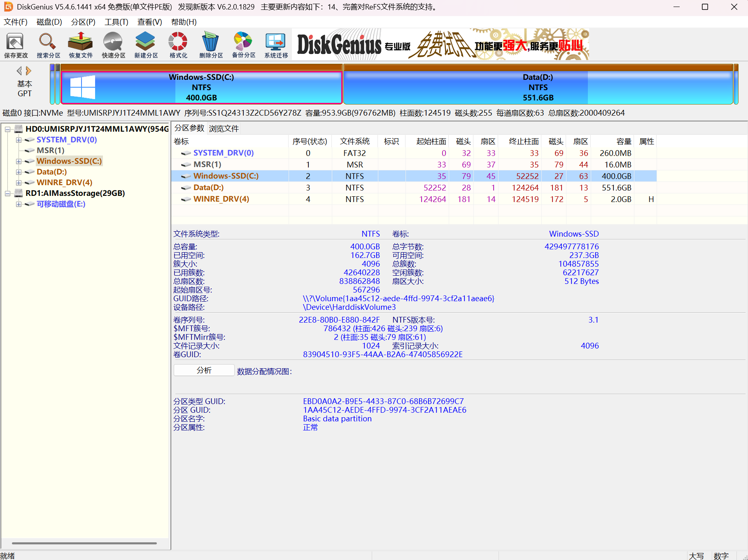Image resolution: width=748 pixels, height=560 pixels.
Task: Click the volume serial number 22E8-80B0-E880-842F
Action: click(339, 320)
